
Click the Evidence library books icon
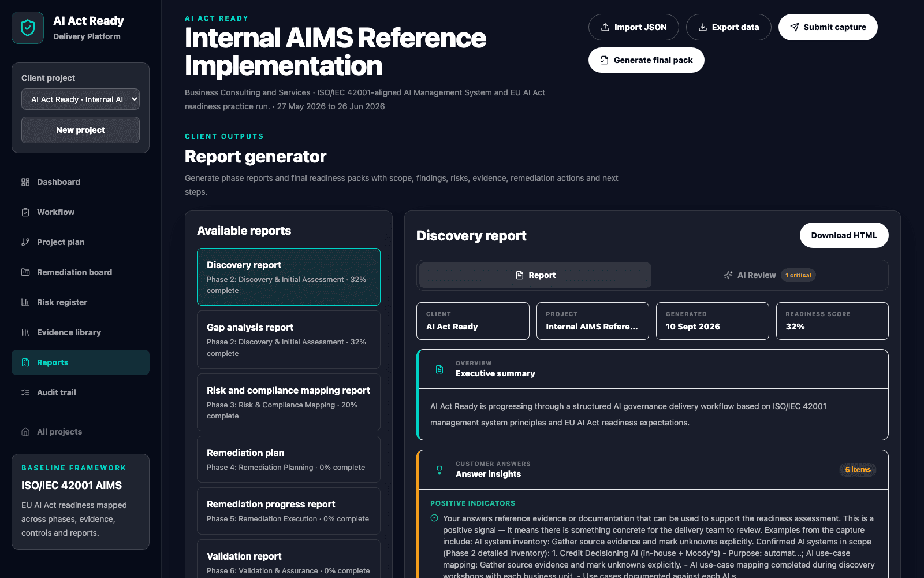pos(25,332)
